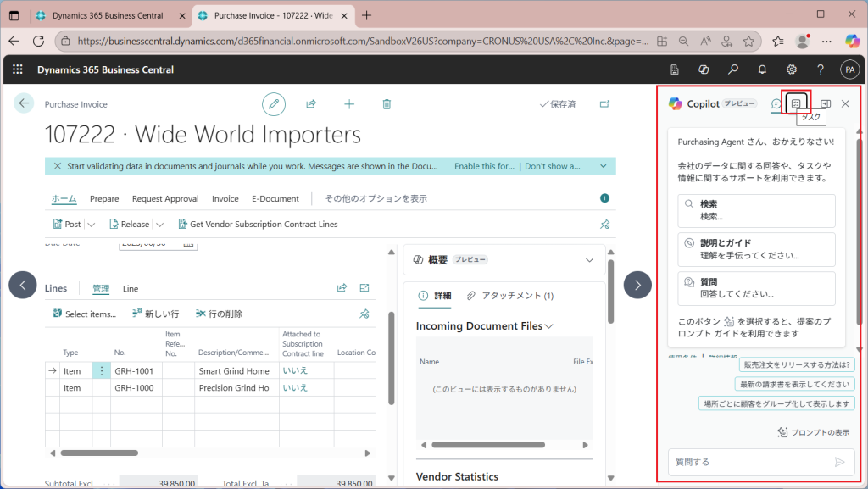Open the Business Central search magnifier
The width and height of the screenshot is (868, 489).
pos(733,69)
